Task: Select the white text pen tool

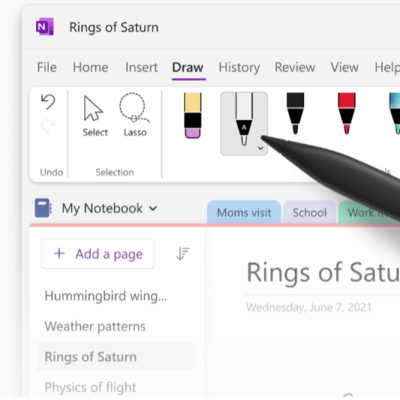Action: [244, 123]
